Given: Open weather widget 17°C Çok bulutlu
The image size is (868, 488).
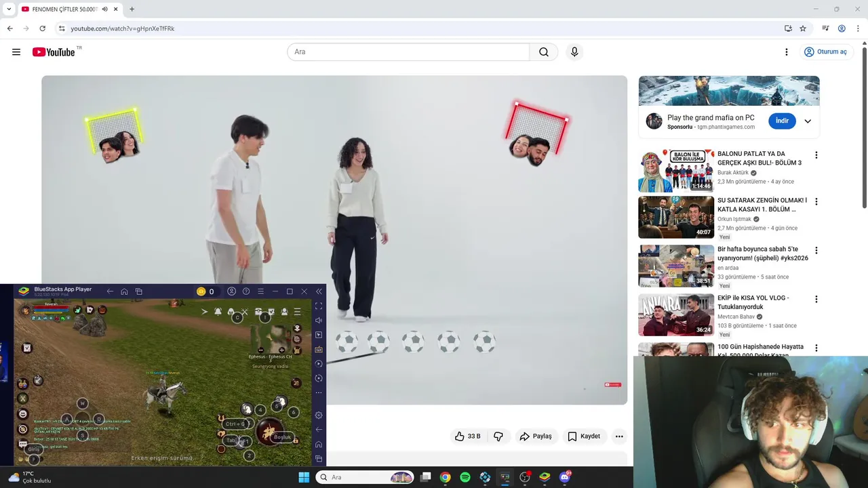Looking at the screenshot, I should 30,477.
